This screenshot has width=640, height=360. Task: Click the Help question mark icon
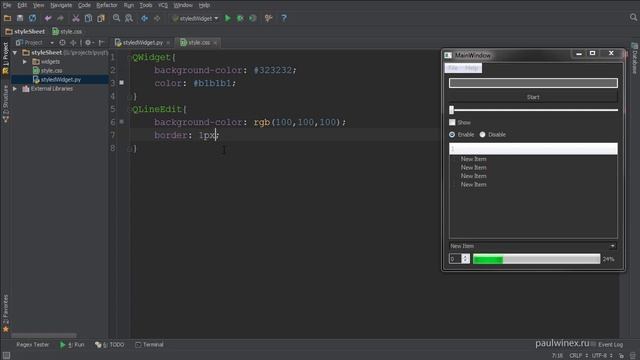[x=284, y=18]
